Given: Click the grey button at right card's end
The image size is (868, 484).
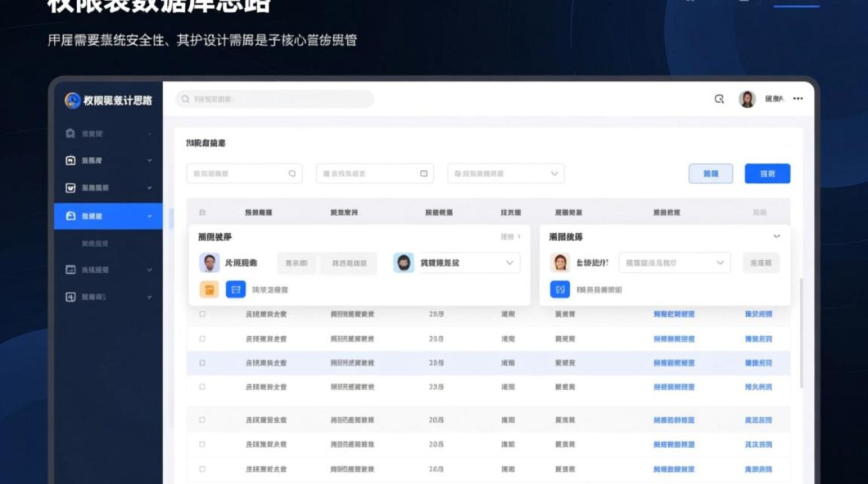Looking at the screenshot, I should coord(761,263).
